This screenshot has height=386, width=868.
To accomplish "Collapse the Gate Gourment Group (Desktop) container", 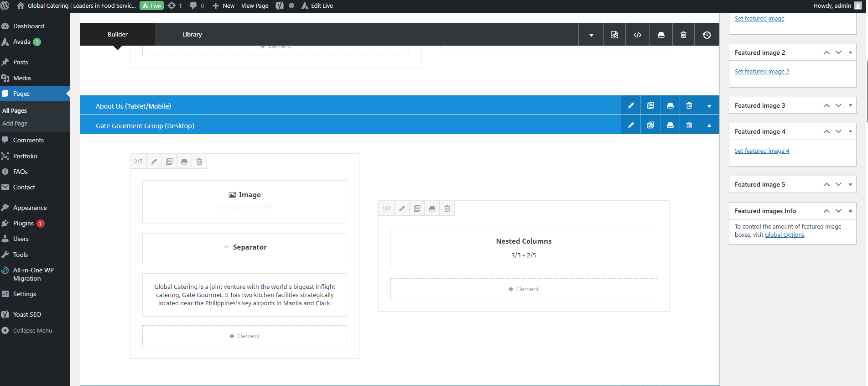I will pyautogui.click(x=709, y=125).
